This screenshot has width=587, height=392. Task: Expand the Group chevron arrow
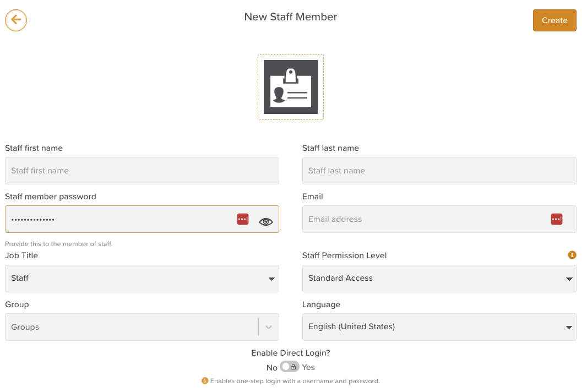269,327
